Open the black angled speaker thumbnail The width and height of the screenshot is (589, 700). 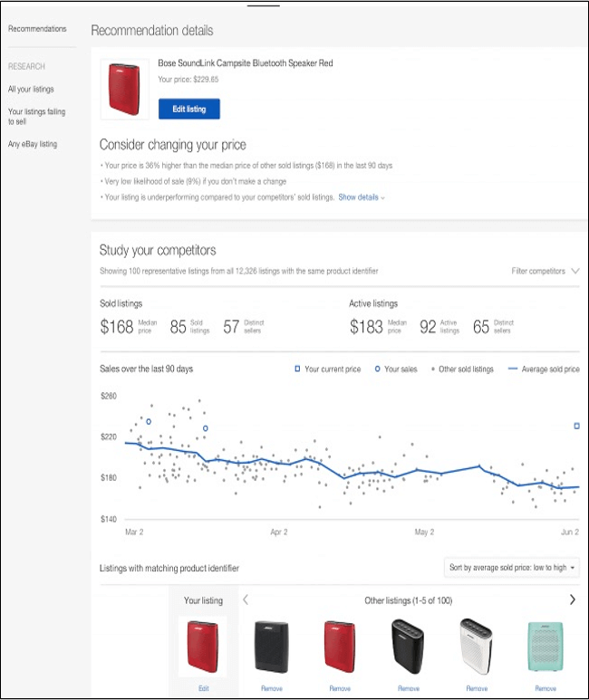pos(408,647)
